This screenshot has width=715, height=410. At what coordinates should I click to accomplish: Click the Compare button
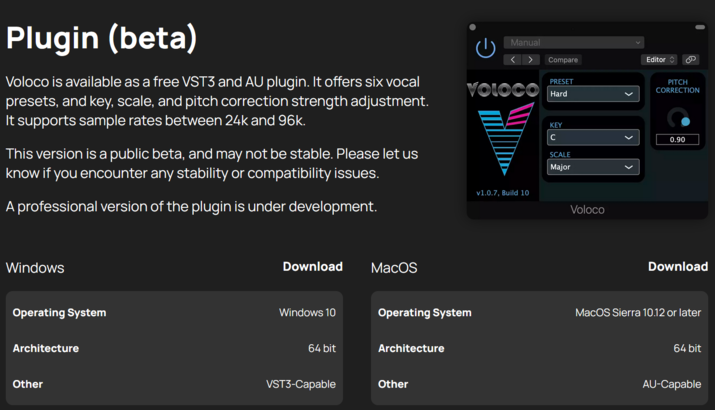(x=563, y=60)
